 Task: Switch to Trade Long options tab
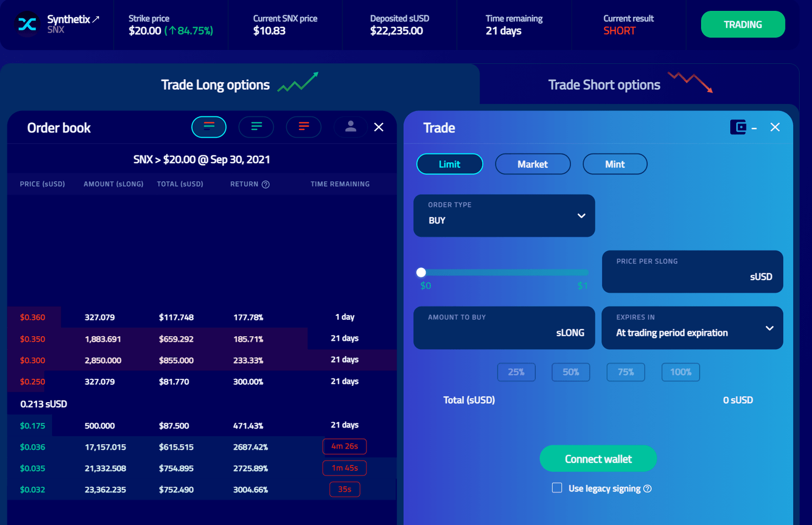pos(240,84)
